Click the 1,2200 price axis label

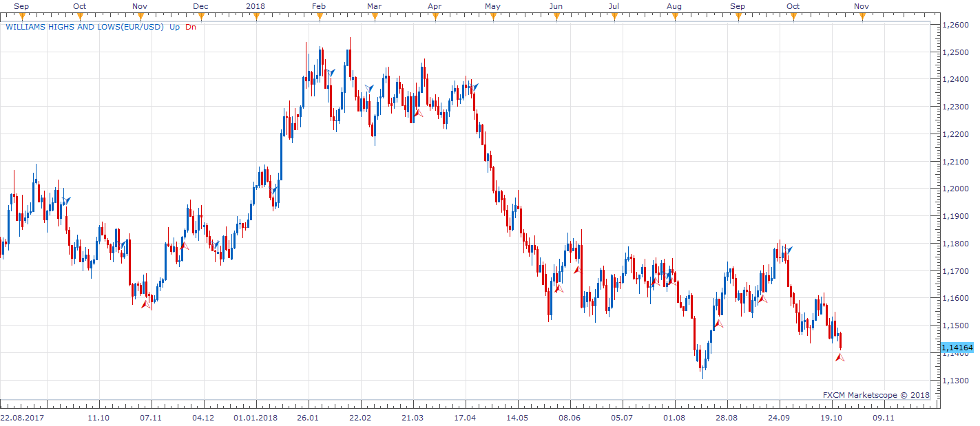(954, 134)
